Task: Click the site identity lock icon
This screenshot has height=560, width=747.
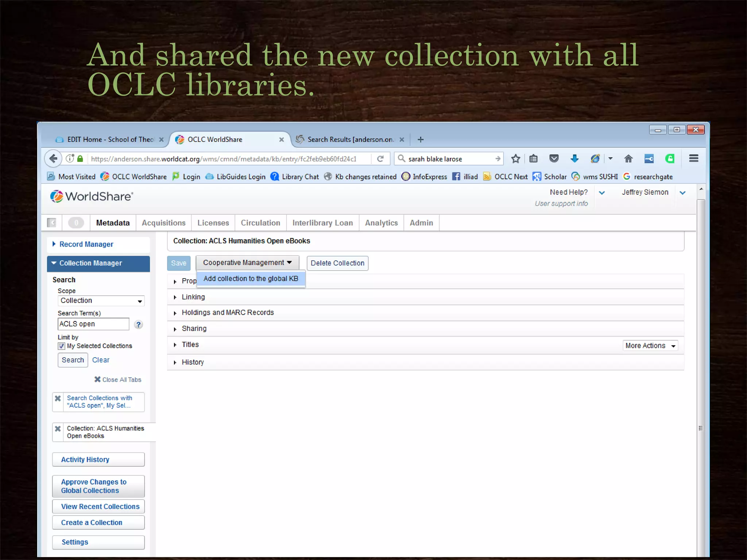Action: 80,159
